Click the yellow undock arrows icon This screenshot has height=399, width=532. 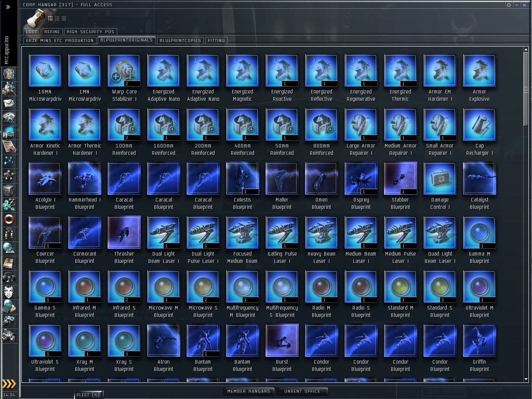(9, 384)
